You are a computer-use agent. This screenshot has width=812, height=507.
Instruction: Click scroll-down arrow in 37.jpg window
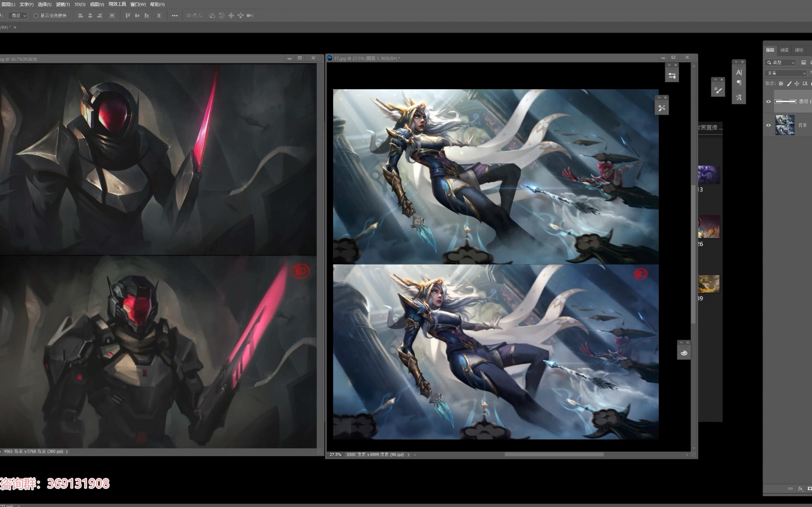[694, 448]
